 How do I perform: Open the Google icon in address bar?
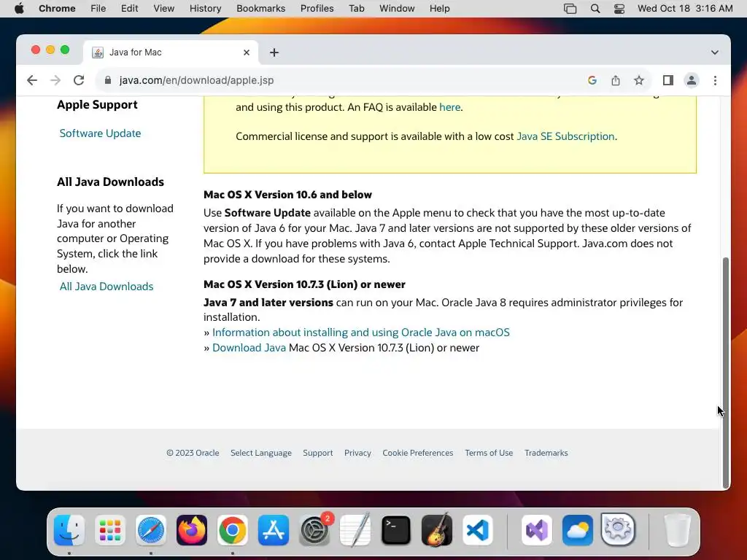click(592, 80)
